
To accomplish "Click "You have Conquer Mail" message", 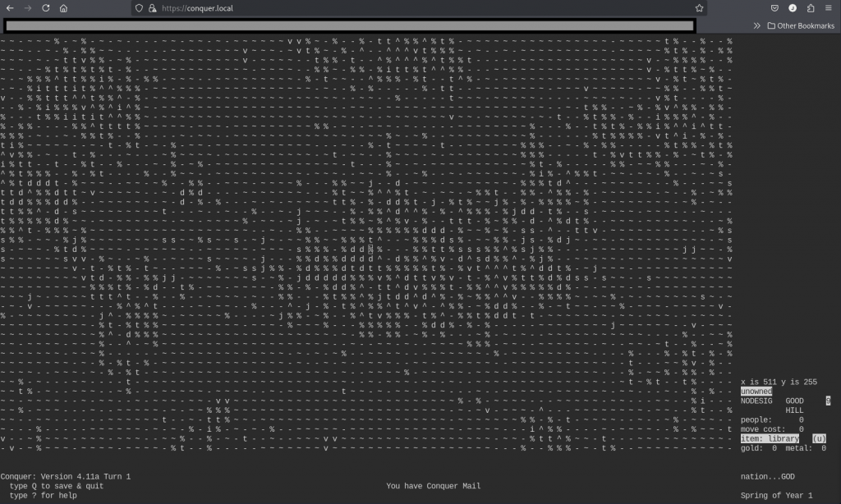I will pos(433,486).
